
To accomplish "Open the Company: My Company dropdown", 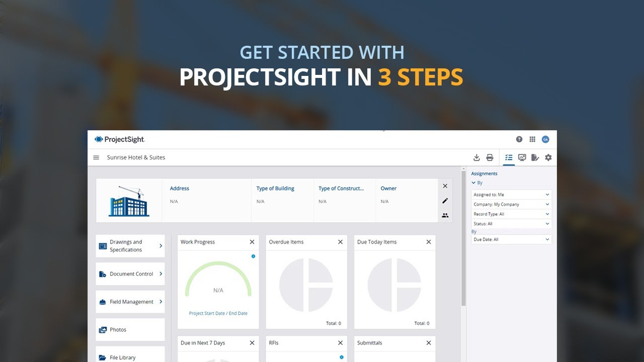I will (x=511, y=204).
